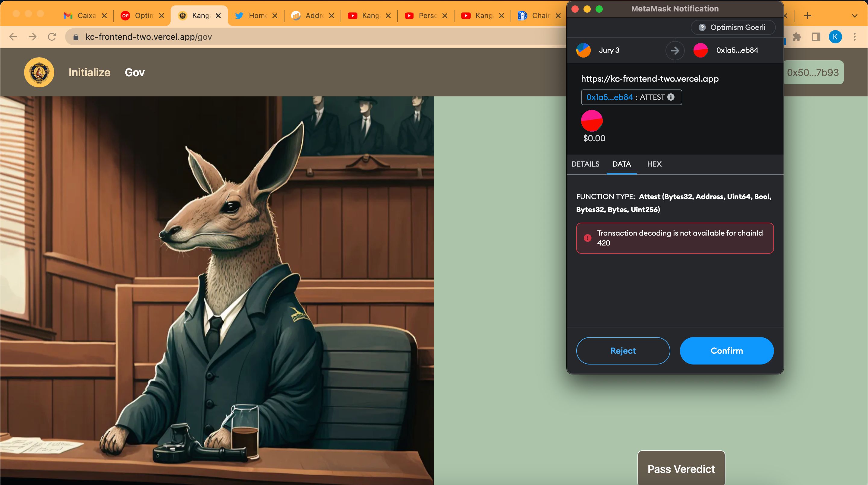Click the Pass Veredict button
This screenshot has height=485, width=868.
click(681, 468)
